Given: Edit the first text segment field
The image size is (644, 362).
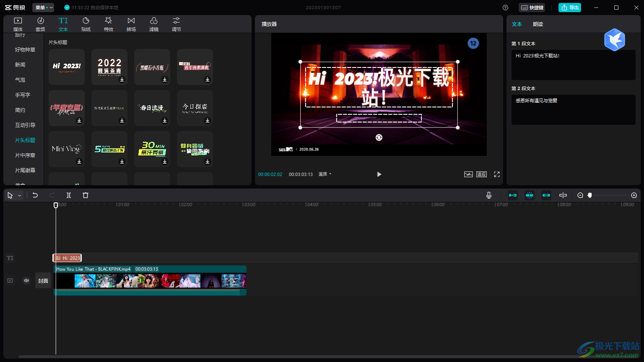Looking at the screenshot, I should click(x=574, y=65).
